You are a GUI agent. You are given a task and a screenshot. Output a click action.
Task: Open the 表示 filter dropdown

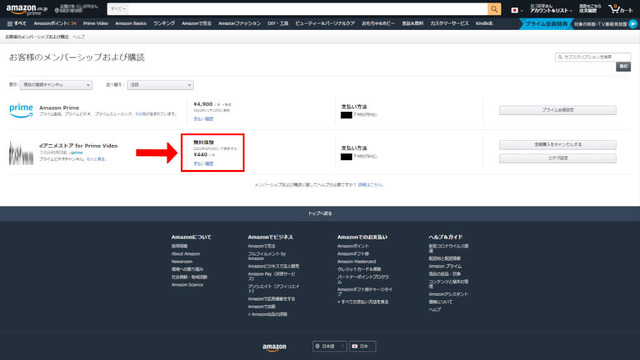pos(56,85)
